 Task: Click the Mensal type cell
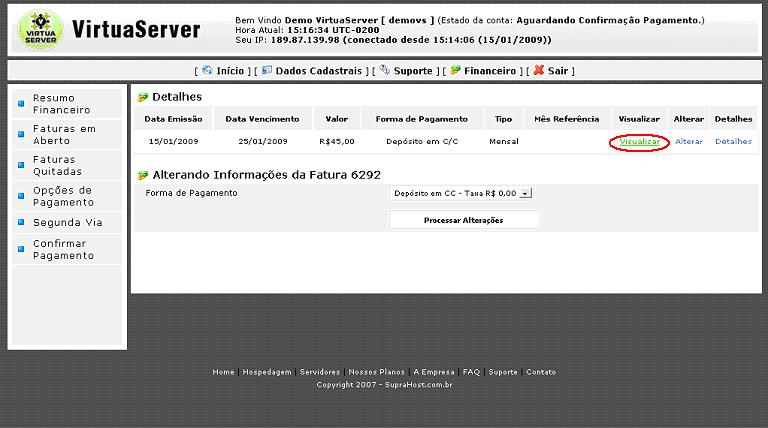pos(504,142)
